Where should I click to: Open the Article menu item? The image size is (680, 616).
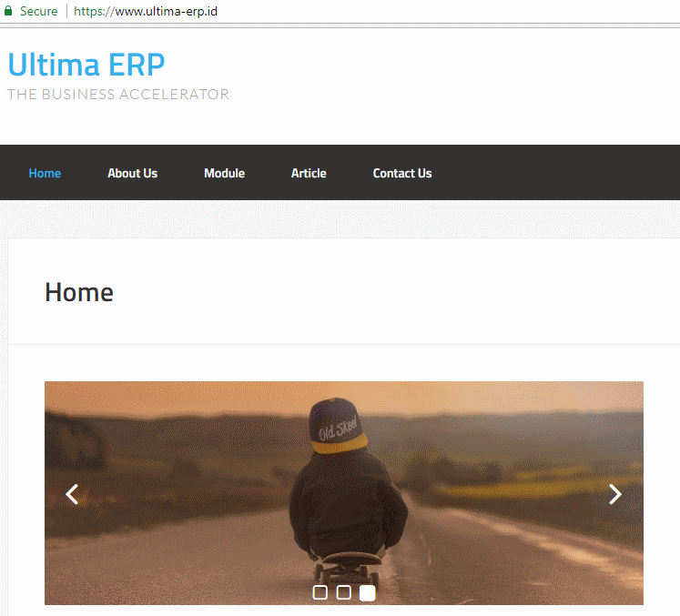(x=309, y=173)
